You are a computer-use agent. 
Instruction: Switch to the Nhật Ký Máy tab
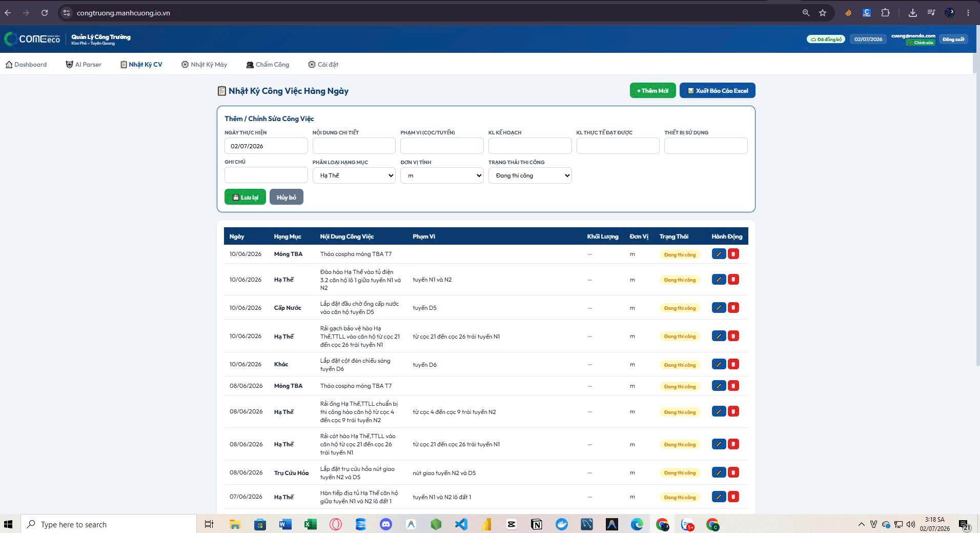(x=204, y=65)
